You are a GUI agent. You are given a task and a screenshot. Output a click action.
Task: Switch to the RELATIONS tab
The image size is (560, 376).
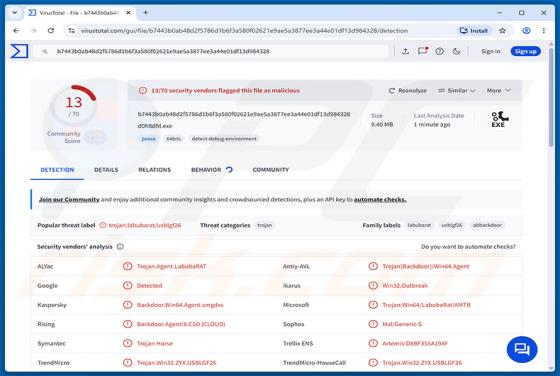click(x=155, y=170)
